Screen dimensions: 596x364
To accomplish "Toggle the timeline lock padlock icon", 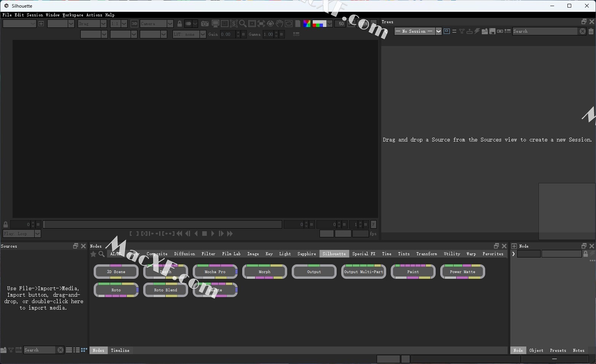I will coord(5,224).
